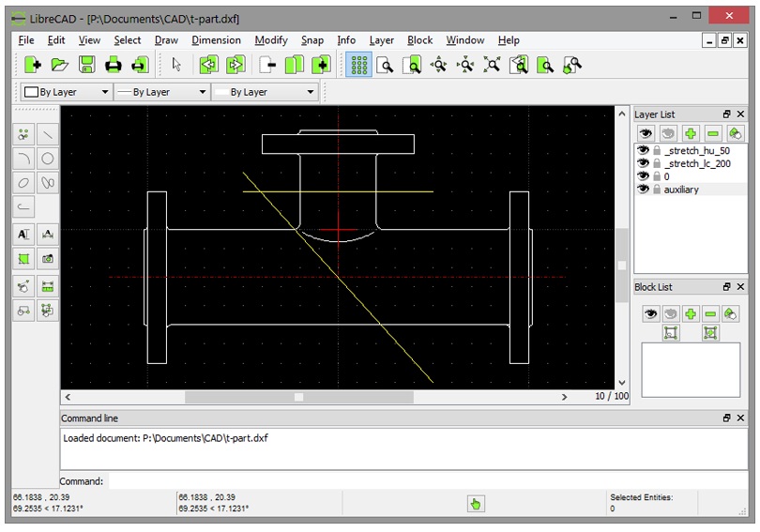
Task: Select the Line drawing tool
Action: [48, 134]
